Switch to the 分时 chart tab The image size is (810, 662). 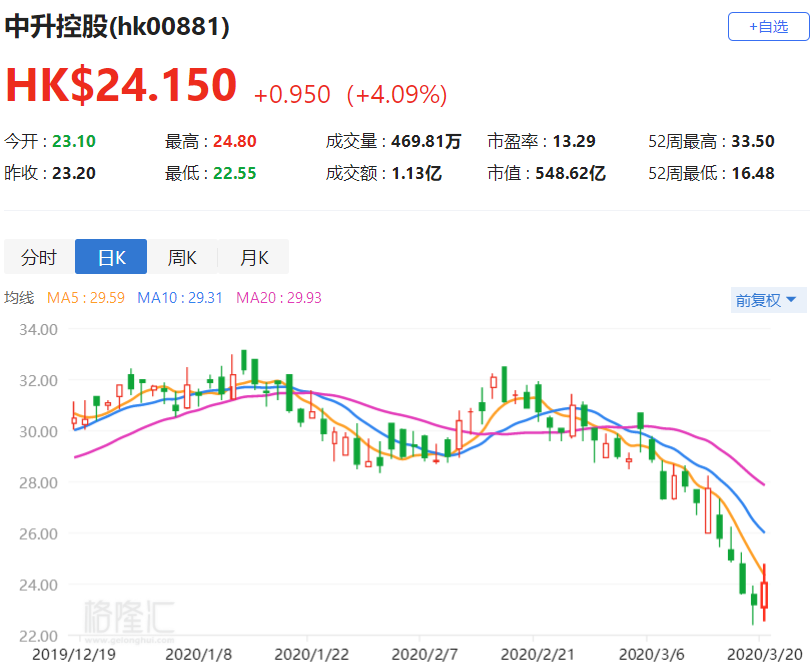click(x=39, y=257)
